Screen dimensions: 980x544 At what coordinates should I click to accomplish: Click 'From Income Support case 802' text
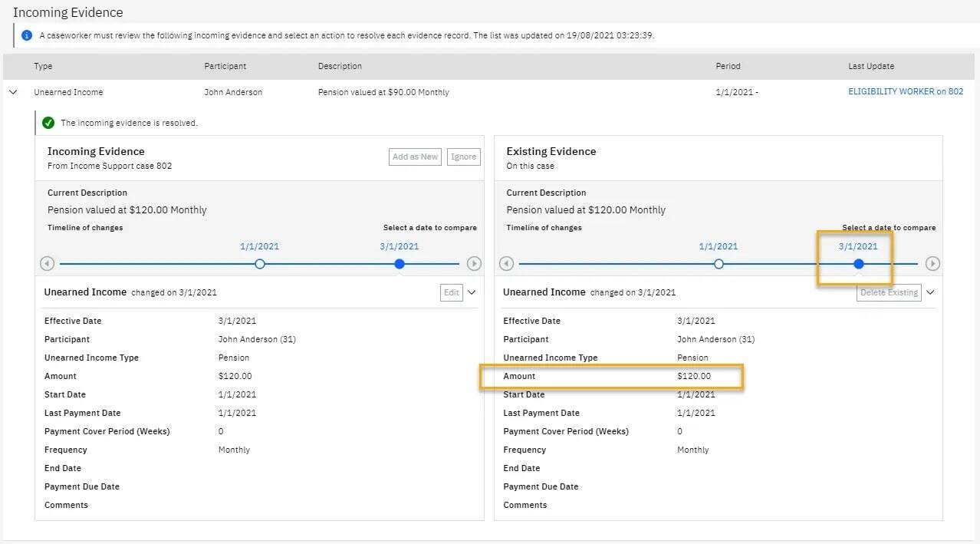click(110, 166)
